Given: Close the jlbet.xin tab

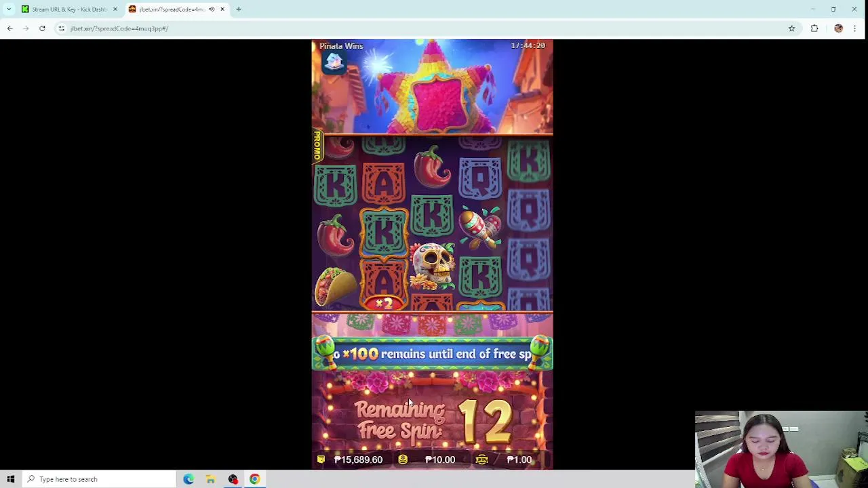Looking at the screenshot, I should point(222,9).
